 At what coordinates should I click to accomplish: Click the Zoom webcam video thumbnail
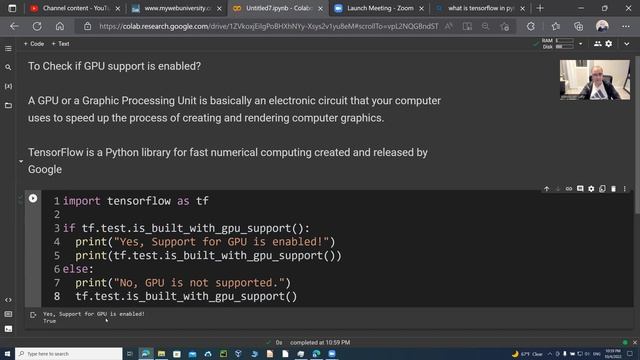(x=595, y=80)
